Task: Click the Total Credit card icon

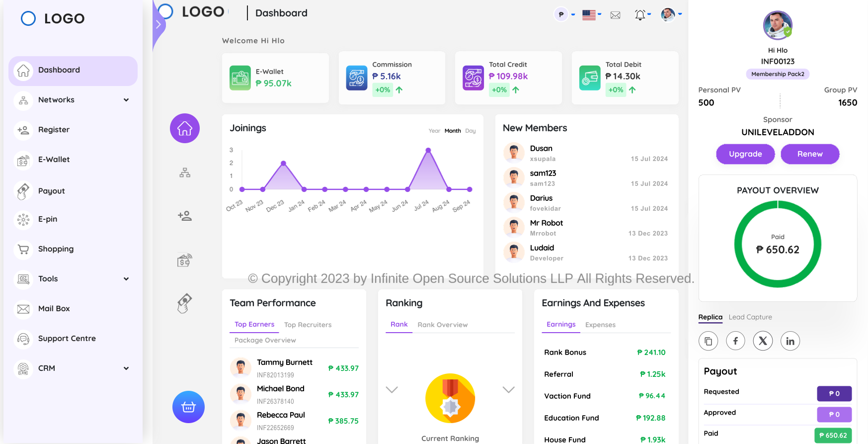Action: 473,78
